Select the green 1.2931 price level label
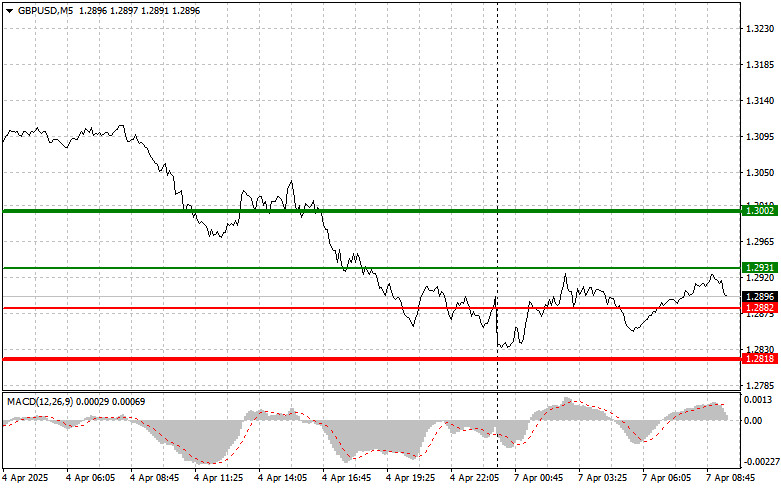 [760, 268]
